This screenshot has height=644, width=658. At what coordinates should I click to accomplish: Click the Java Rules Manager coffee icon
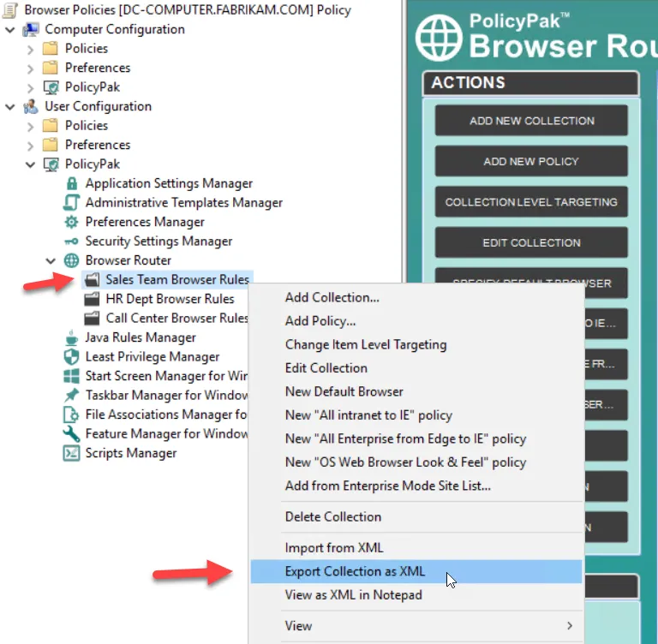[x=71, y=337]
